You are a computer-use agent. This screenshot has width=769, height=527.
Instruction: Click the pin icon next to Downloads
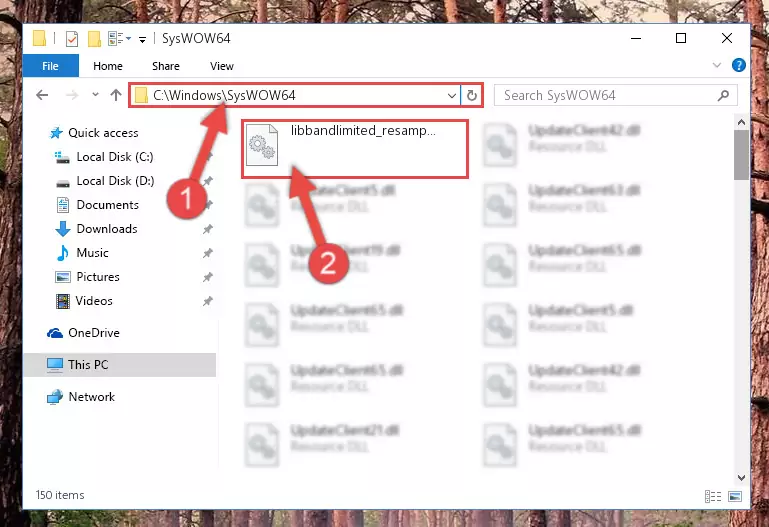[208, 229]
